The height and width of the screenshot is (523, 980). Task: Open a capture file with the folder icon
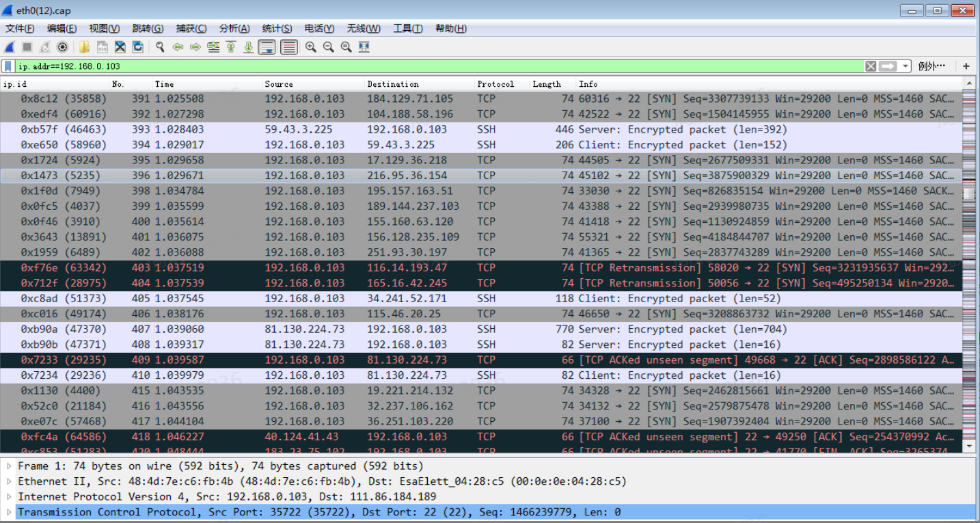[x=85, y=47]
